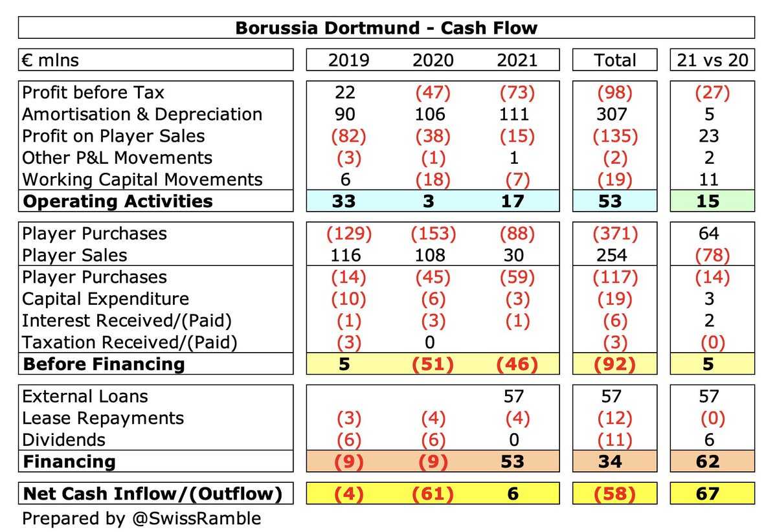Click the 'External Loans' row label

click(x=85, y=396)
